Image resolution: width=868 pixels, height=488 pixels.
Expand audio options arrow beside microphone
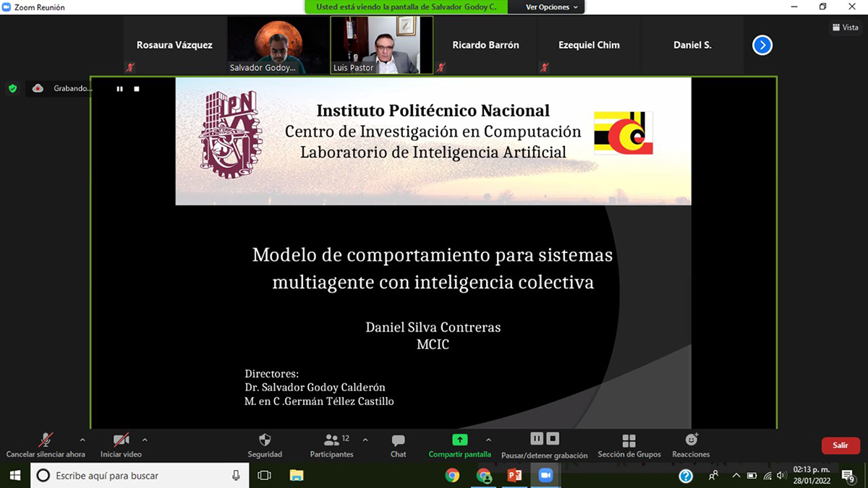pos(82,440)
